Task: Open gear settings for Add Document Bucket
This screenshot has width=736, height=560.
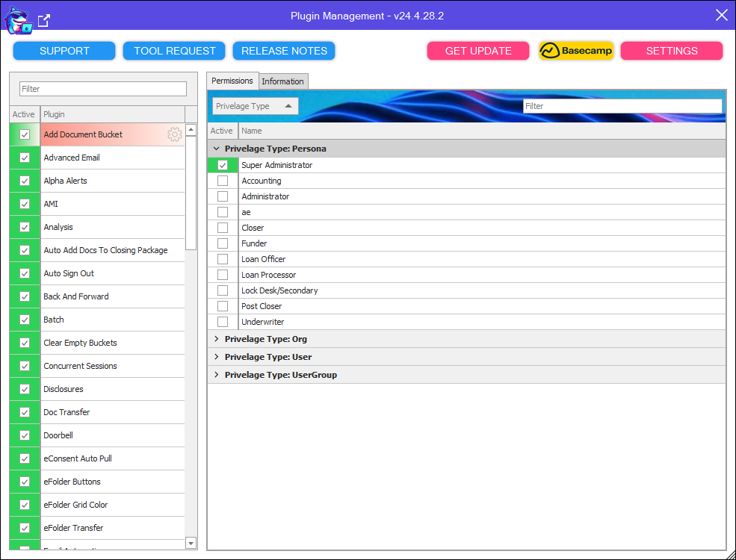Action: pos(175,134)
